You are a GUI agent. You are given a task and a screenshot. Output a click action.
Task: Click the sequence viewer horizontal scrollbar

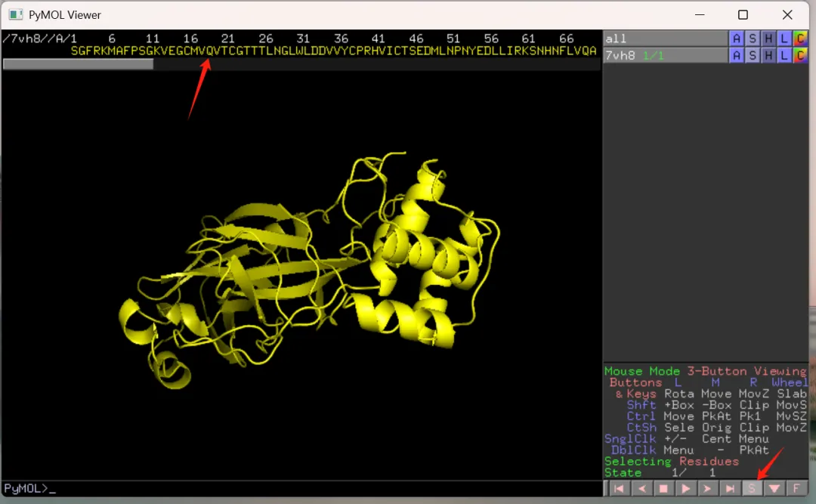[x=78, y=64]
